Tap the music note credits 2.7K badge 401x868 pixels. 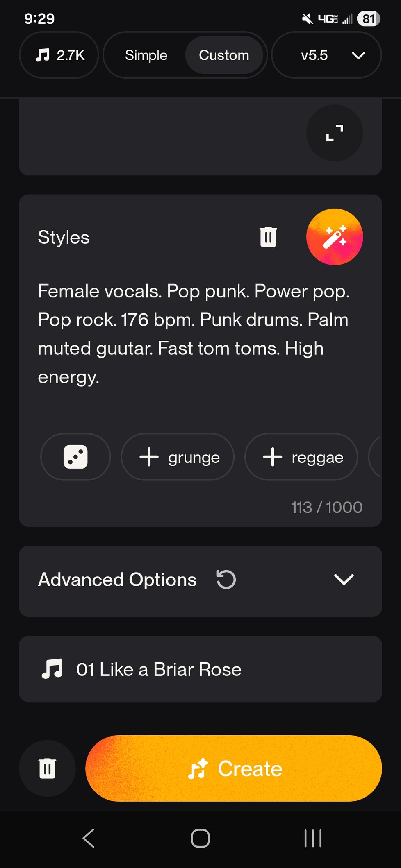(x=59, y=55)
